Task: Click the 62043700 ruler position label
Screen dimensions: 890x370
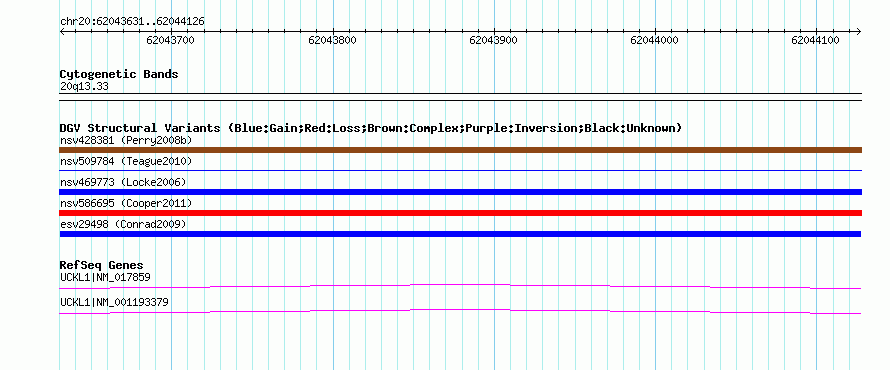Action: point(170,40)
